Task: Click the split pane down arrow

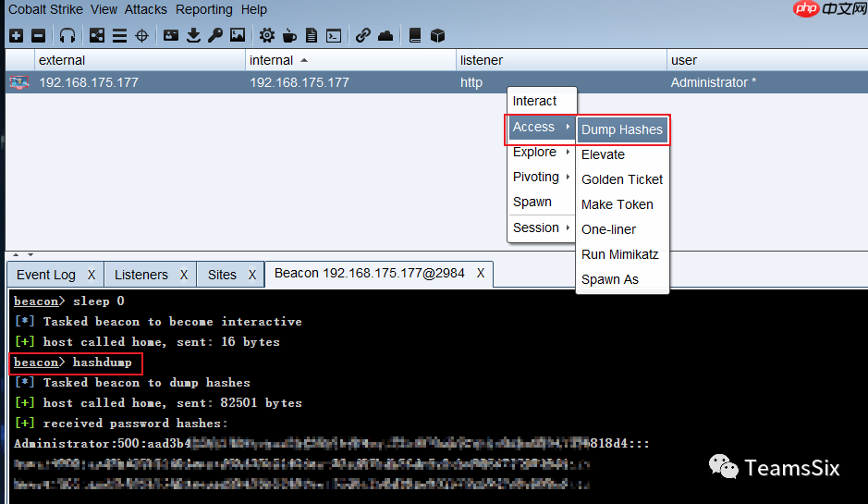Action: pos(31,254)
